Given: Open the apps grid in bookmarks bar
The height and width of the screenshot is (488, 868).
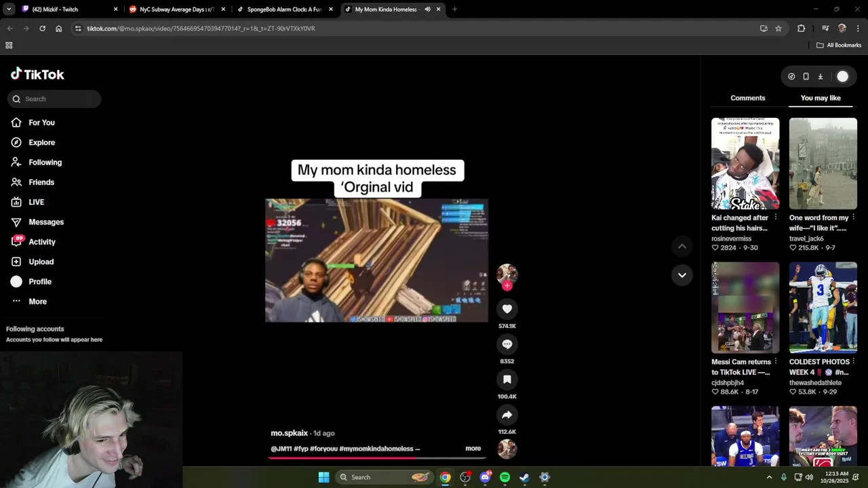Looking at the screenshot, I should coord(9,45).
